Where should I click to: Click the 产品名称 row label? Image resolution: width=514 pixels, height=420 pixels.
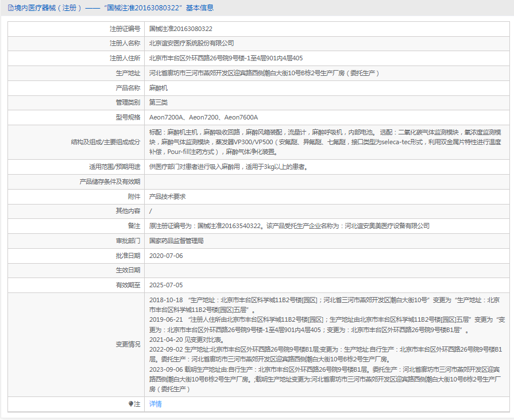click(128, 88)
